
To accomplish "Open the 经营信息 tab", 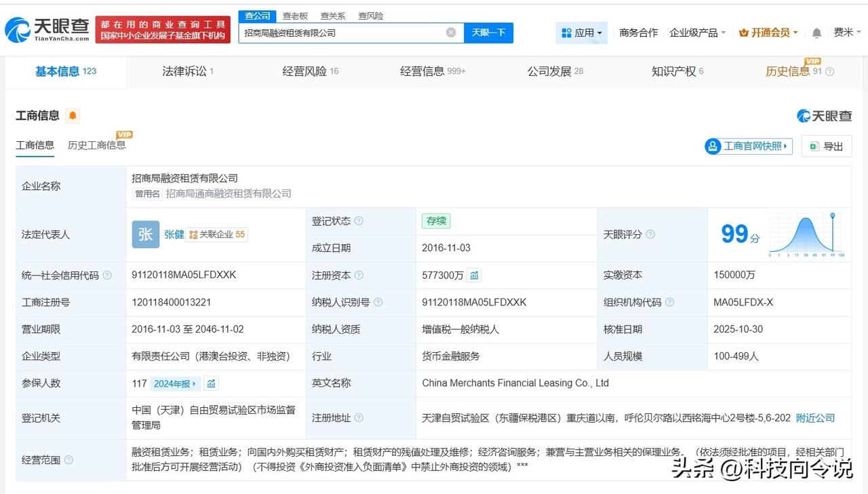I will point(433,71).
